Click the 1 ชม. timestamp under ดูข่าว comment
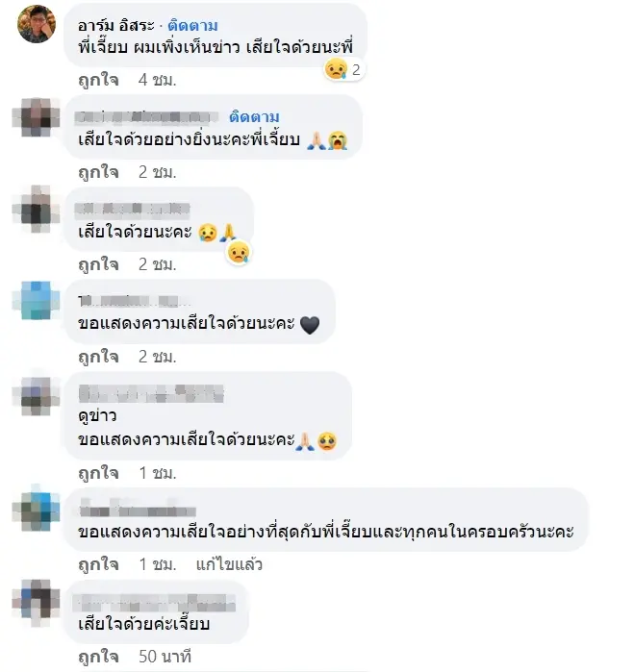The image size is (634, 672). [x=157, y=473]
